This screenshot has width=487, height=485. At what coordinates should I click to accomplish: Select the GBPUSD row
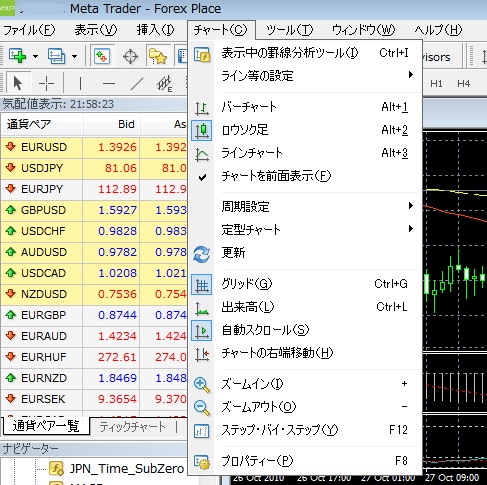point(94,210)
